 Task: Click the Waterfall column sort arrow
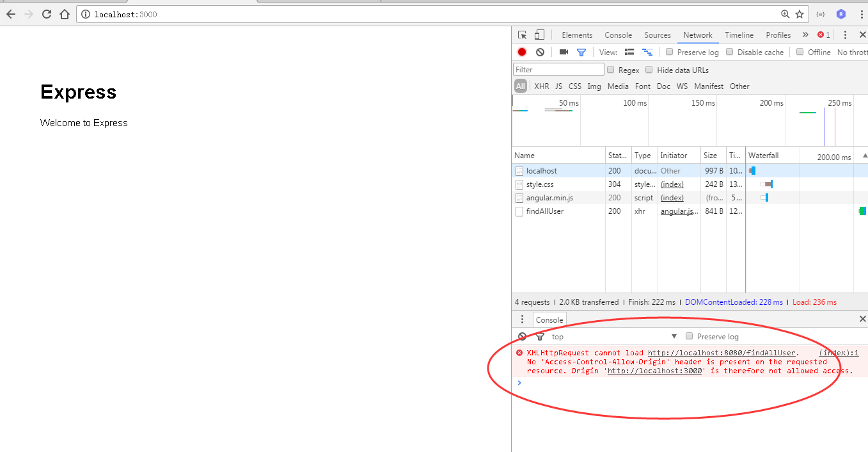pos(865,156)
